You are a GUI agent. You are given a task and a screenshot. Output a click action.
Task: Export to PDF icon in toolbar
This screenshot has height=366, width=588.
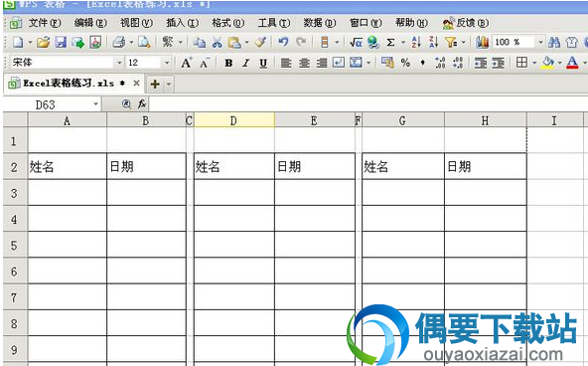click(x=95, y=42)
